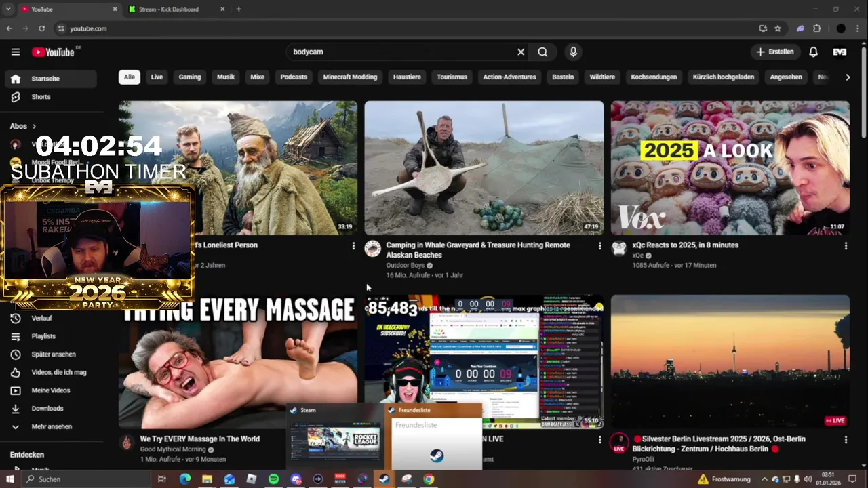868x488 pixels.
Task: Open Spotify from the taskbar
Action: click(273, 479)
